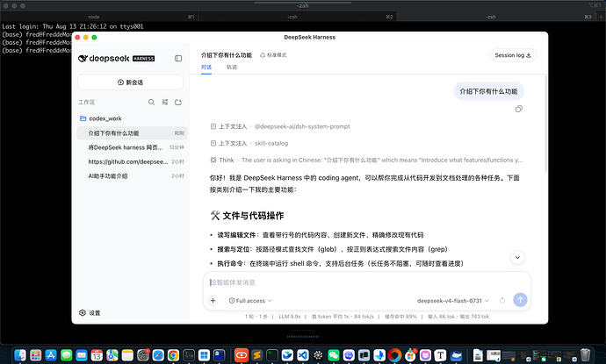The width and height of the screenshot is (606, 364).
Task: Expand 上下文注入 skill-catalog entry
Action: pos(249,143)
